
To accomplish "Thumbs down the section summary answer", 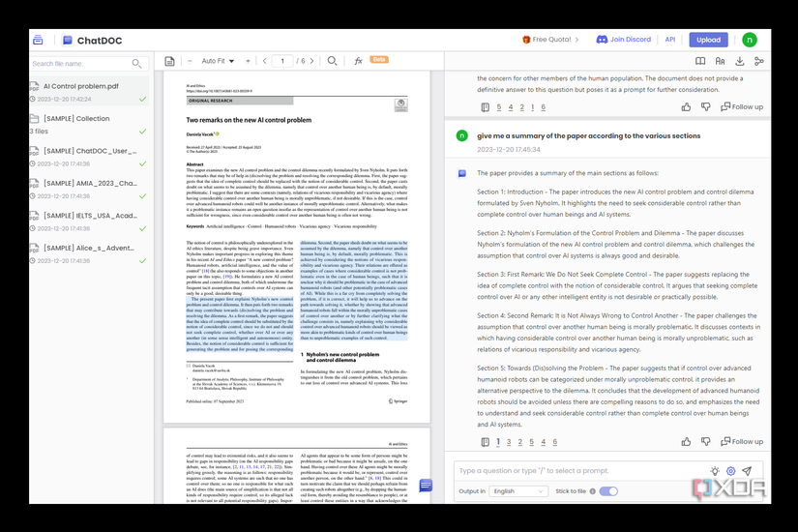I will pyautogui.click(x=705, y=442).
